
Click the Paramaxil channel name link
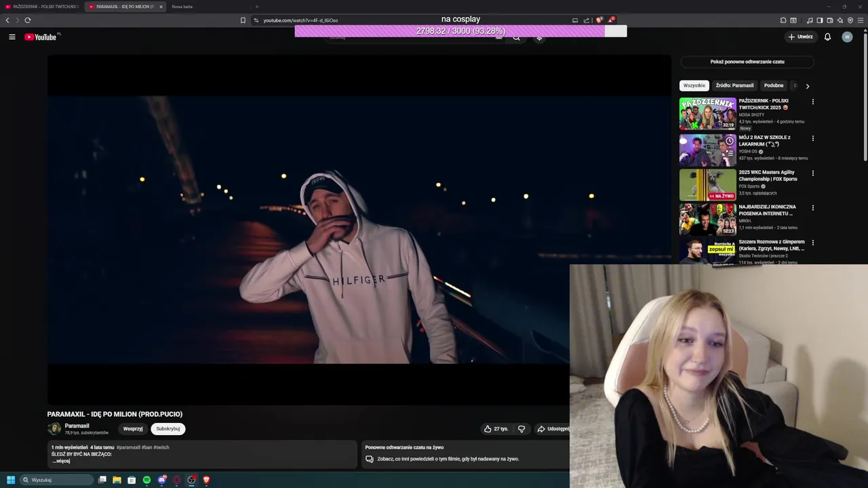(77, 426)
